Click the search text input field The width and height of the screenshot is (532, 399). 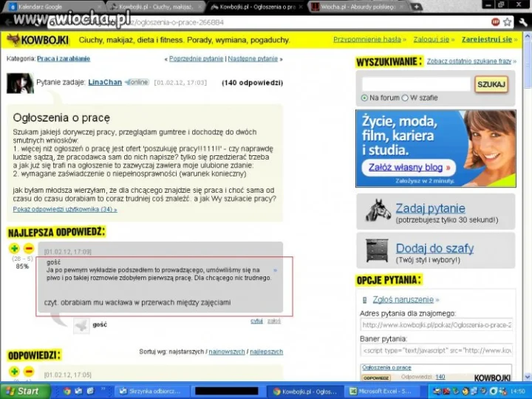[x=416, y=84]
